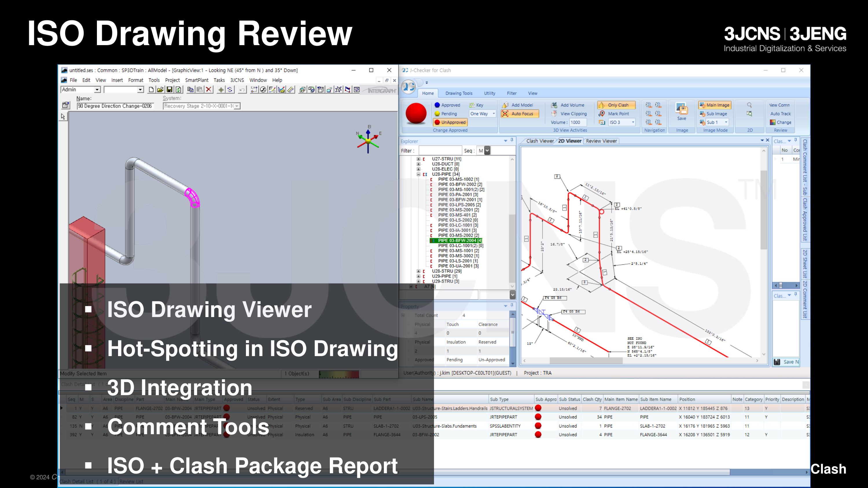Toggle Sub Image mode
This screenshot has width=868, height=488.
(x=713, y=114)
